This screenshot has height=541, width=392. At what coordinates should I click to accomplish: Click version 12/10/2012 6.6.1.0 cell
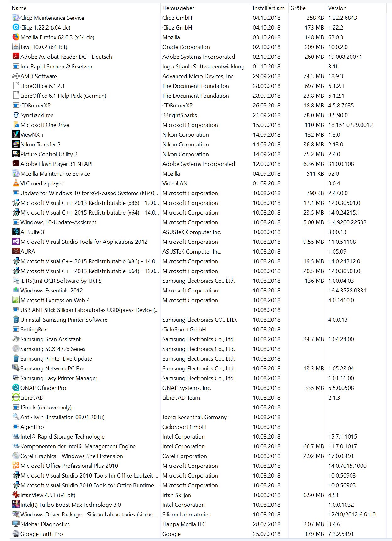point(352,514)
